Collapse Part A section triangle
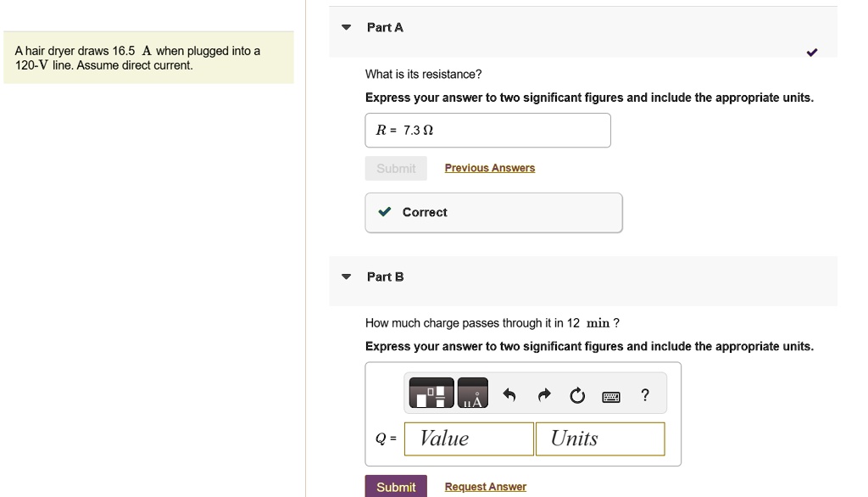 347,27
